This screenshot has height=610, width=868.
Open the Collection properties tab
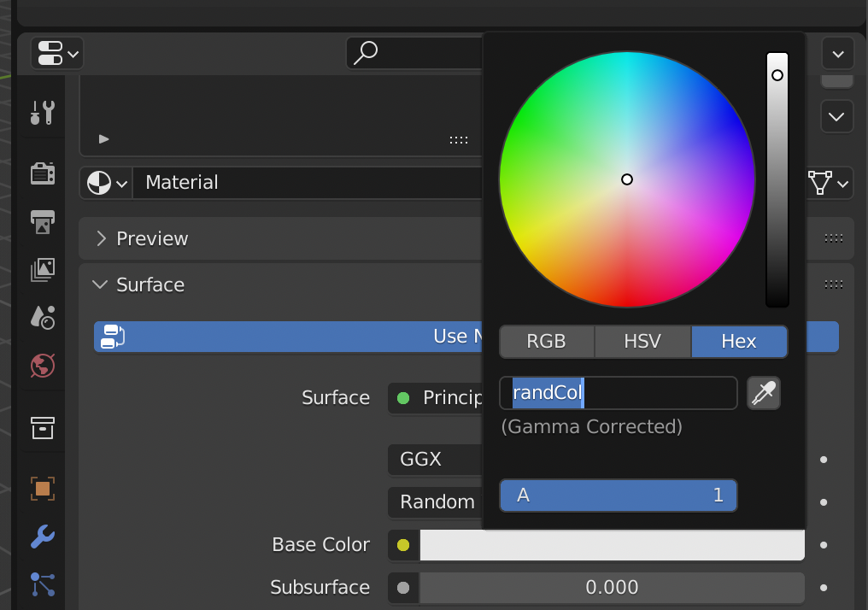[x=42, y=428]
